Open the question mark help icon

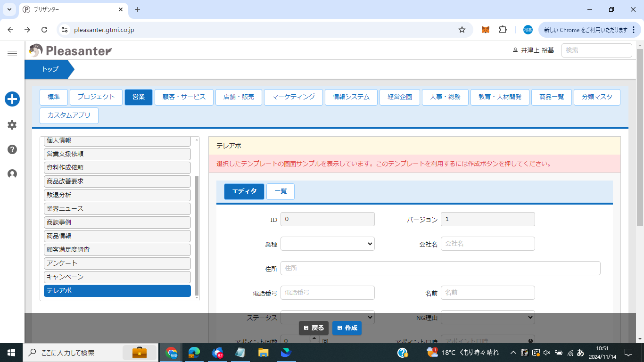pyautogui.click(x=12, y=149)
